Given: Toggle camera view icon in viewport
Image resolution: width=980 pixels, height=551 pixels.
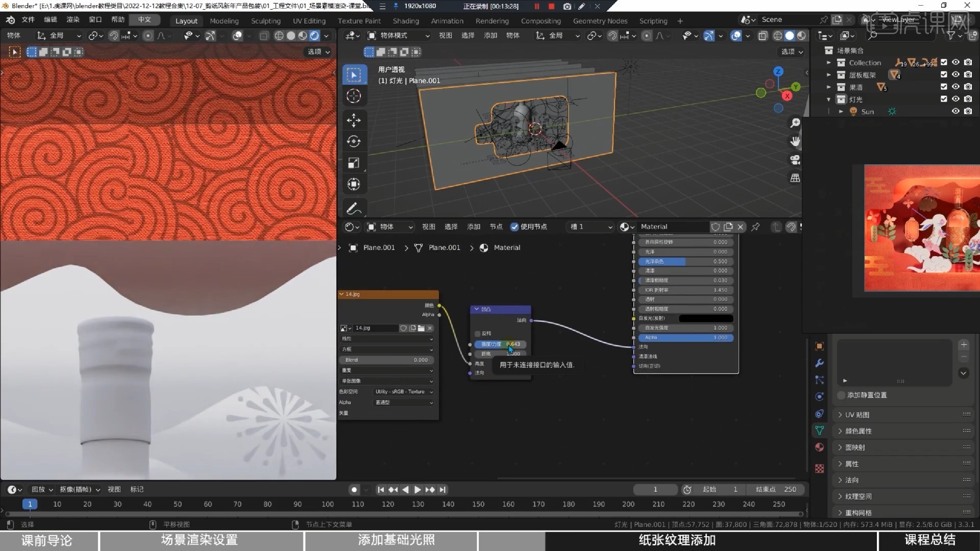Looking at the screenshot, I should coord(795,160).
